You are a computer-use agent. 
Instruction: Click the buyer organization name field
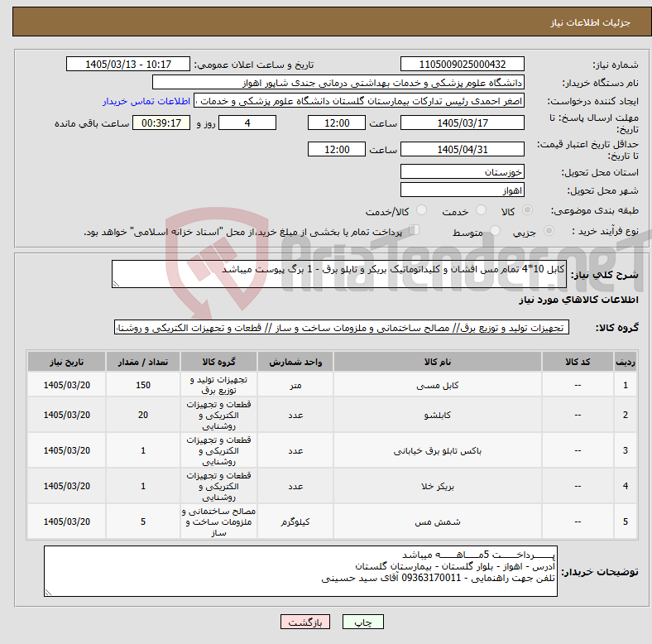coord(338,83)
